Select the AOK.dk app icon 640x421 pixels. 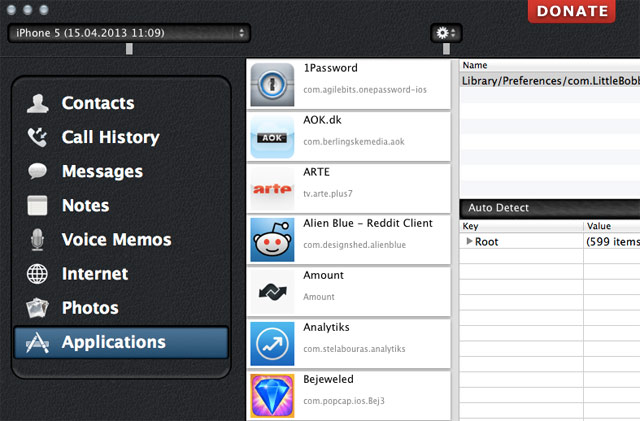tap(272, 136)
